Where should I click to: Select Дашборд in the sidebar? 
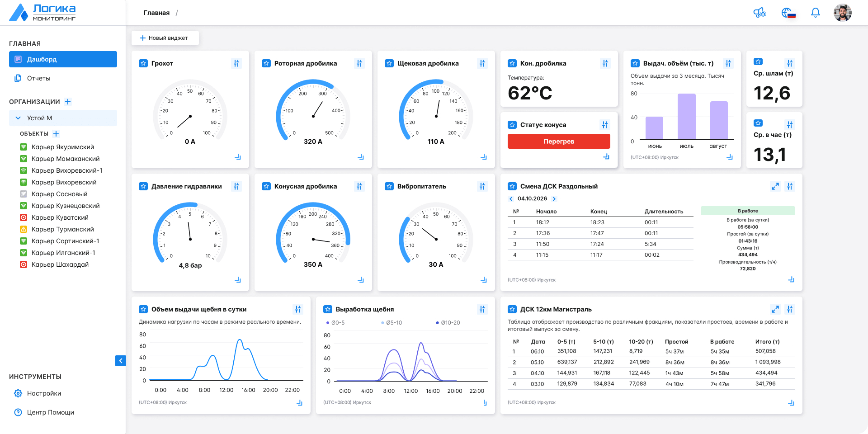coord(63,59)
